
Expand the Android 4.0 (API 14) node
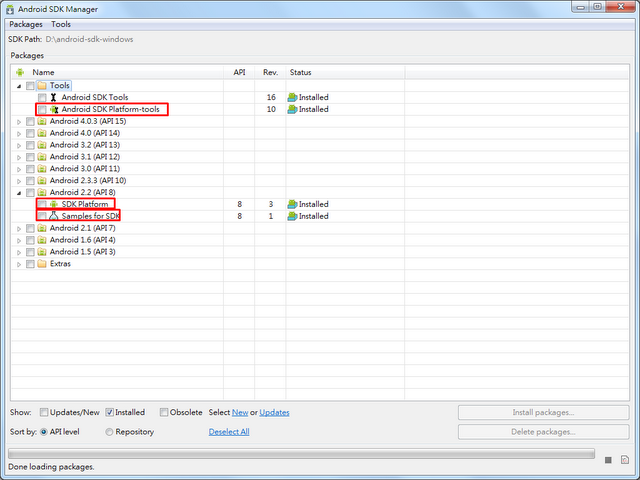(19, 133)
